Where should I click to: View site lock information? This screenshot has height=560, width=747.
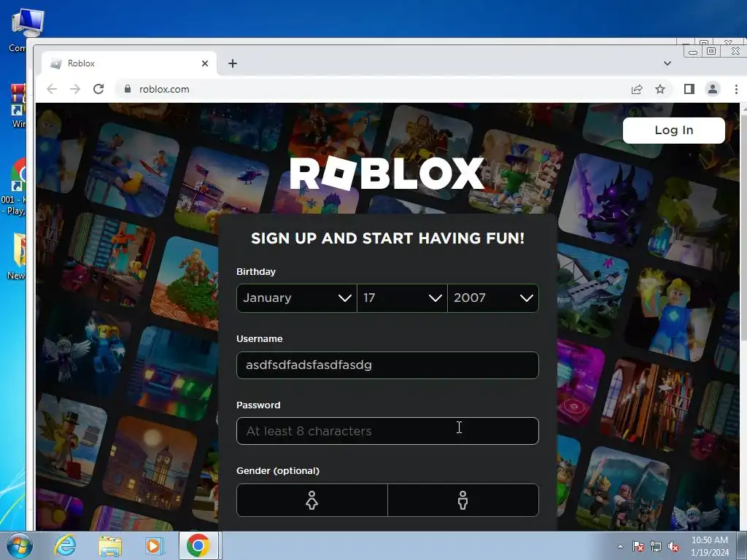(x=127, y=89)
